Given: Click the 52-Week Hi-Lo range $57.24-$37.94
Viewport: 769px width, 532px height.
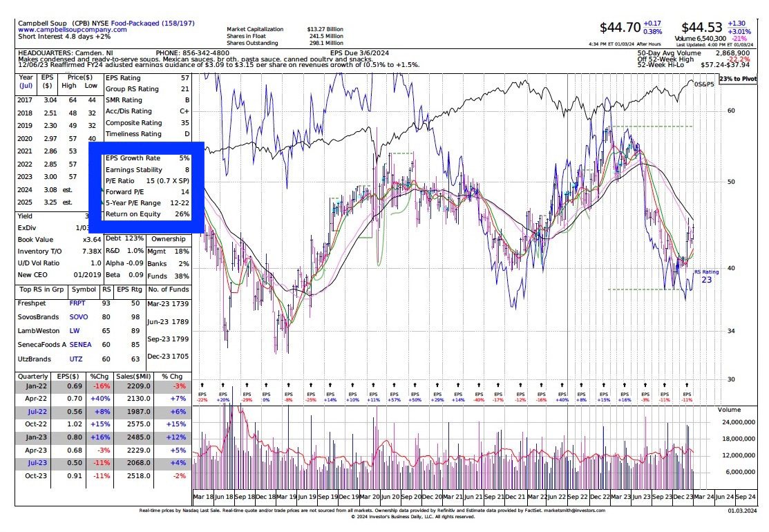Looking at the screenshot, I should pyautogui.click(x=725, y=65).
